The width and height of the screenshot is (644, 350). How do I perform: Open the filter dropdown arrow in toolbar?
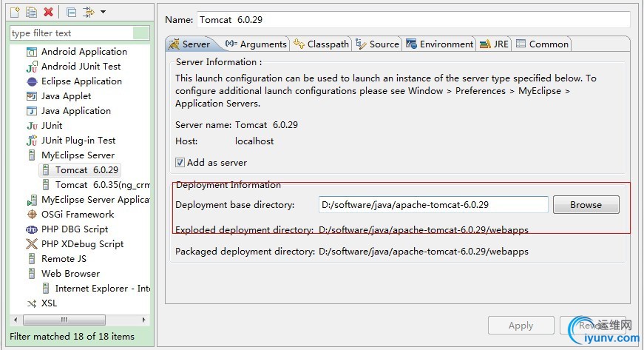pos(103,12)
